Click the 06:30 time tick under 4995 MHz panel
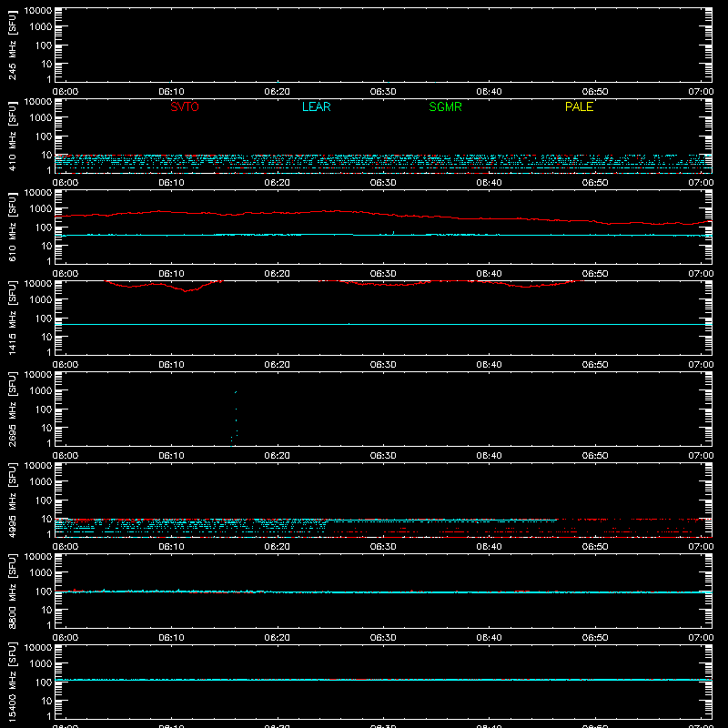The height and width of the screenshot is (728, 728). (383, 547)
